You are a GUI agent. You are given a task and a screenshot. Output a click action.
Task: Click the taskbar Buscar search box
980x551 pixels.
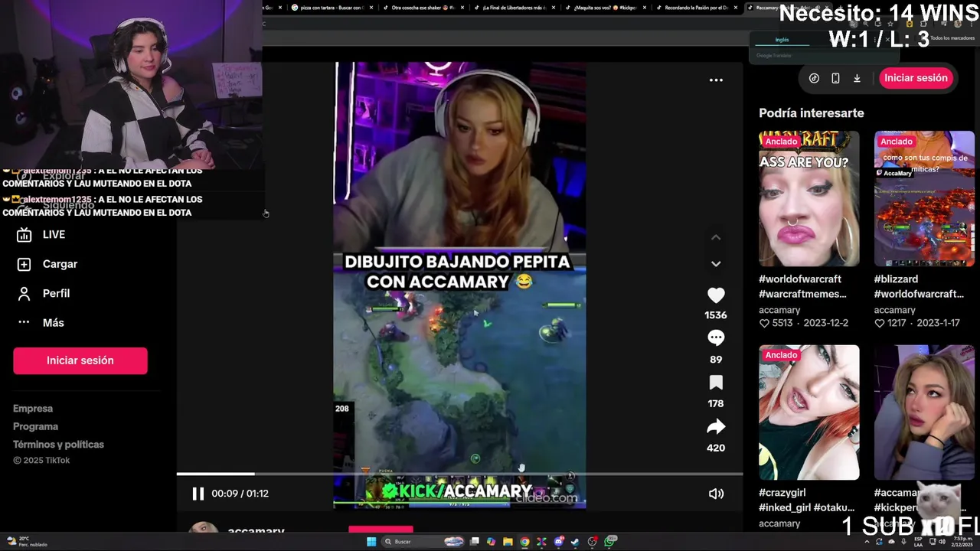click(x=423, y=542)
